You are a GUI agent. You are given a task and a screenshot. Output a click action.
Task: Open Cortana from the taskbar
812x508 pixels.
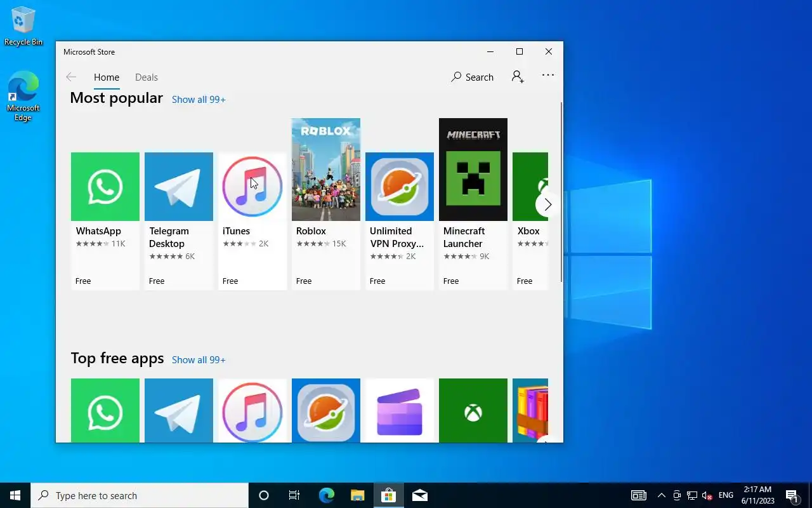(x=264, y=495)
